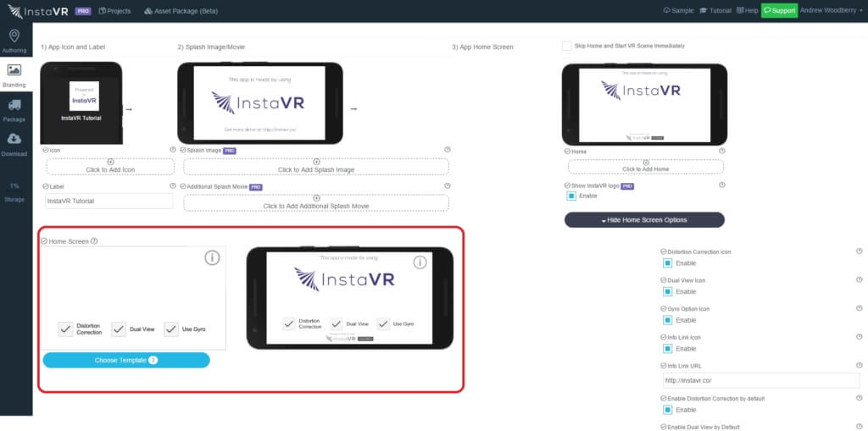The height and width of the screenshot is (431, 868).
Task: Click the 1% Storage indicator
Action: (x=14, y=192)
